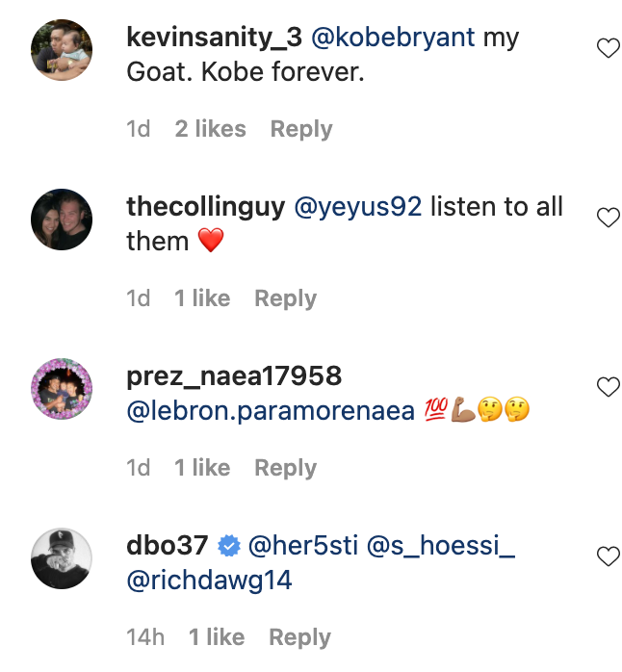Visit @lebron.paramorenaea mention
Image resolution: width=622 pixels, height=672 pixels.
(x=271, y=411)
